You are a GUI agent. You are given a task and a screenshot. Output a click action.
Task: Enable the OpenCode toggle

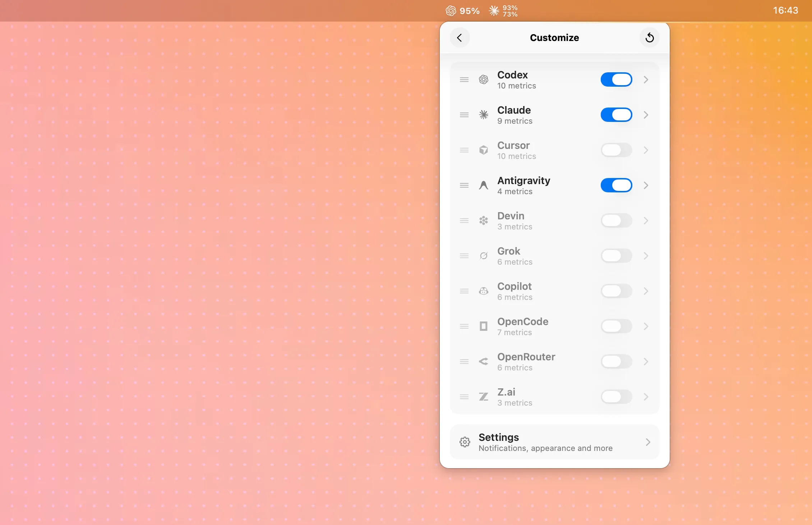point(616,326)
